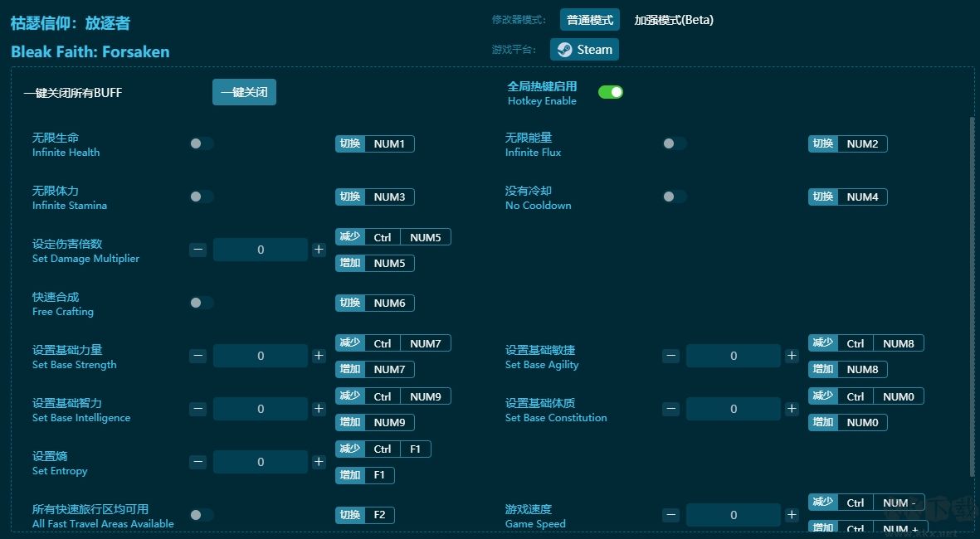Image resolution: width=980 pixels, height=539 pixels.
Task: Decrease Set Base Constitution with minus
Action: coord(671,409)
